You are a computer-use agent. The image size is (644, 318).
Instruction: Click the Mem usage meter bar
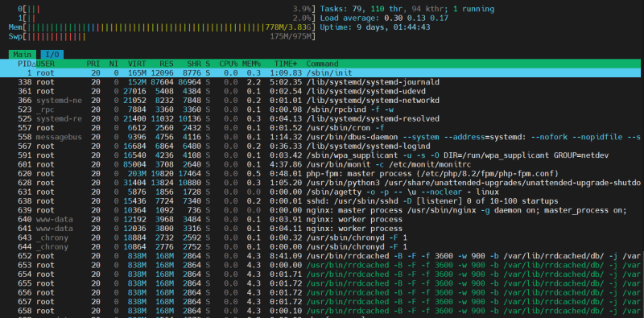(x=163, y=27)
